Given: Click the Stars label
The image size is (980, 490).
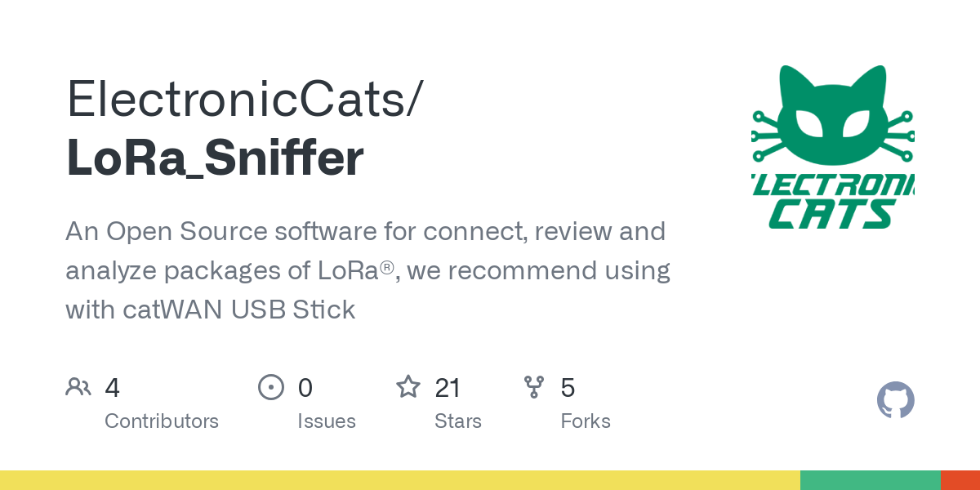Looking at the screenshot, I should pyautogui.click(x=458, y=421).
